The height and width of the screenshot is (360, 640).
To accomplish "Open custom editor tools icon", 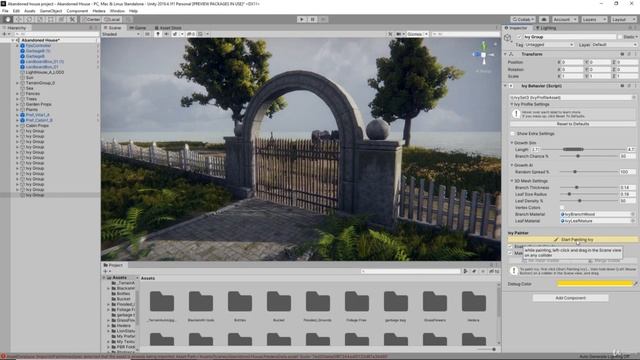I will point(72,19).
